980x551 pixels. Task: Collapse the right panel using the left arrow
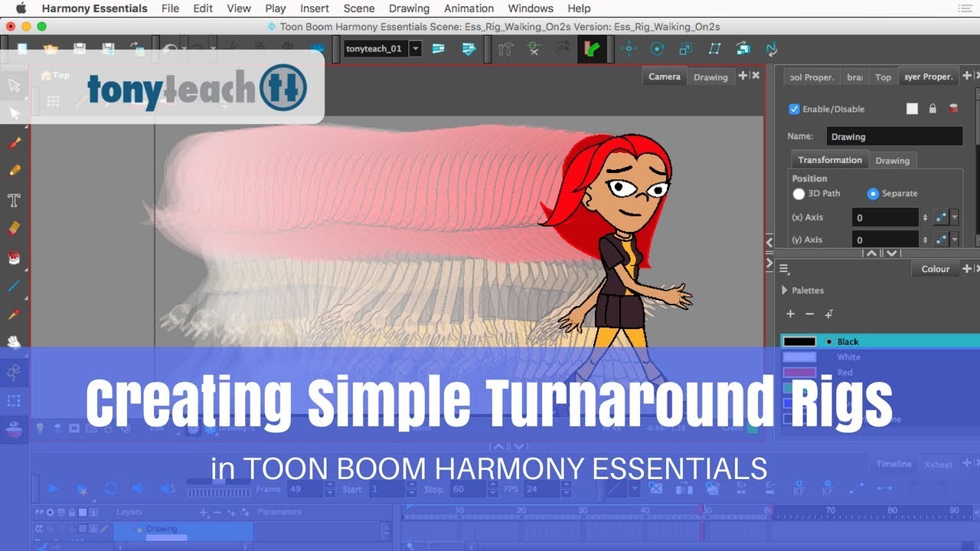769,243
